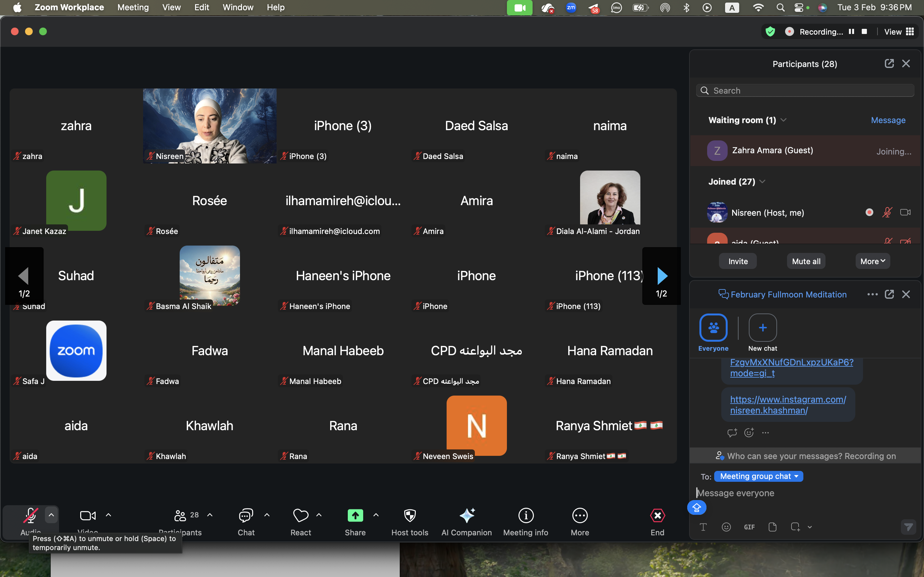This screenshot has width=924, height=577.
Task: Click the green Share screen icon
Action: pos(355,515)
